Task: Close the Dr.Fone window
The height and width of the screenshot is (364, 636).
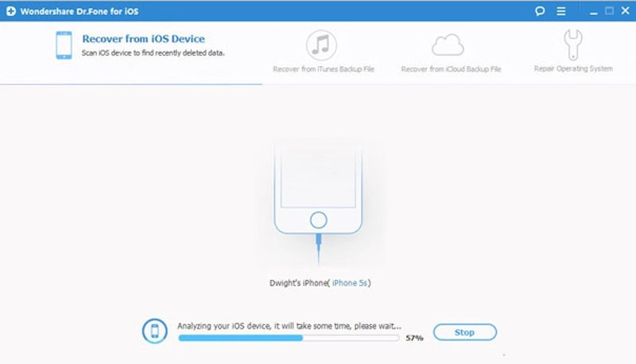Action: point(625,11)
